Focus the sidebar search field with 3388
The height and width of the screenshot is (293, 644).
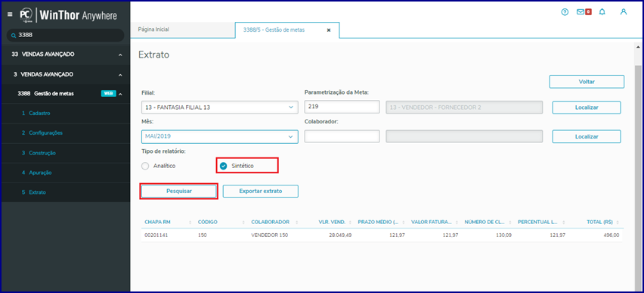tap(65, 36)
